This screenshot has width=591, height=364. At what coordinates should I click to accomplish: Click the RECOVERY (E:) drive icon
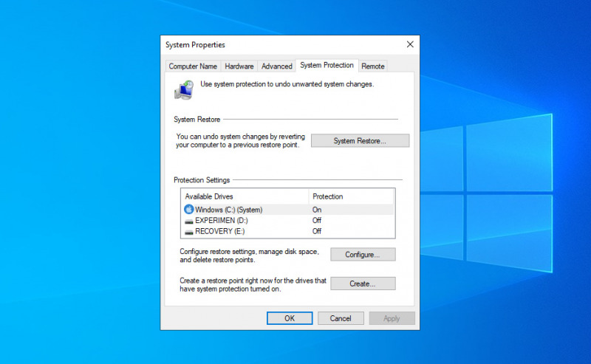(x=188, y=231)
